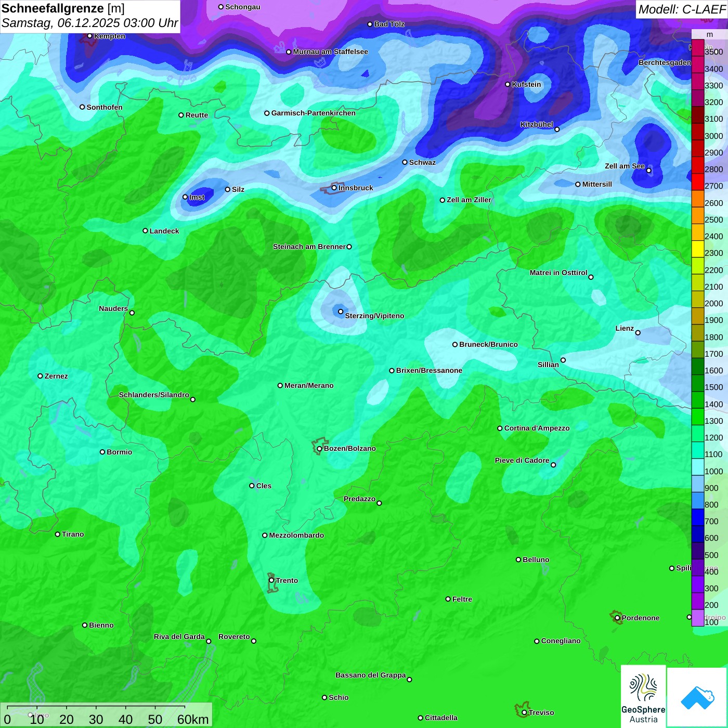Click the 100 m violet legend swatch
Image resolution: width=728 pixels, height=728 pixels.
click(698, 618)
